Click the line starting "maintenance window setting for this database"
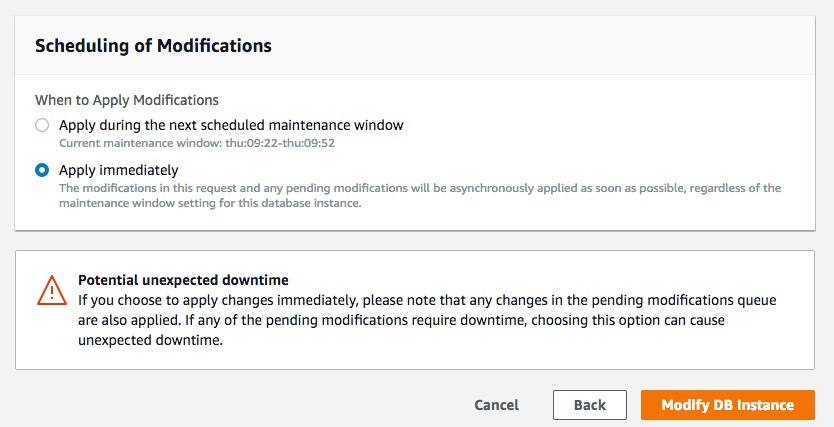Screen dimensions: 834x427 click(210, 204)
